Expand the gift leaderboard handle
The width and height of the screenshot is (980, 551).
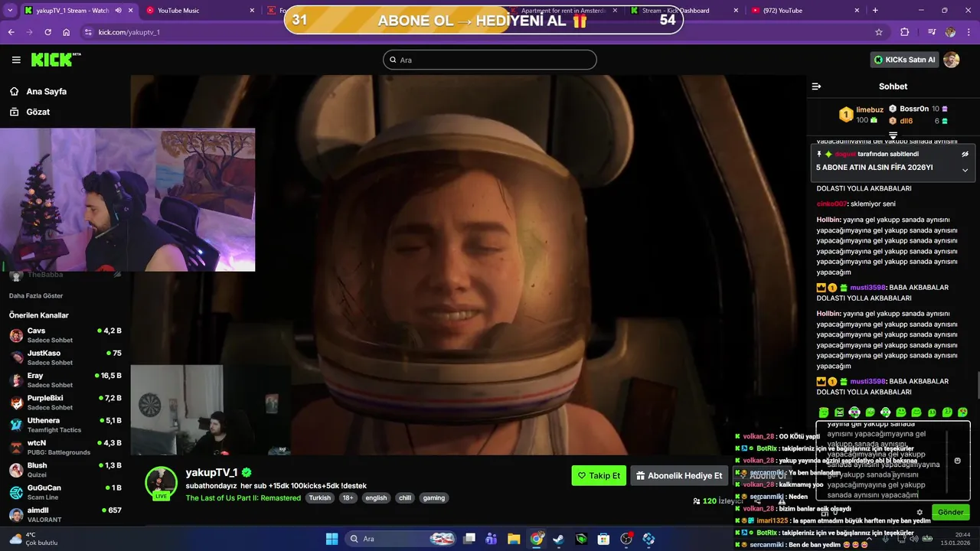pos(893,135)
